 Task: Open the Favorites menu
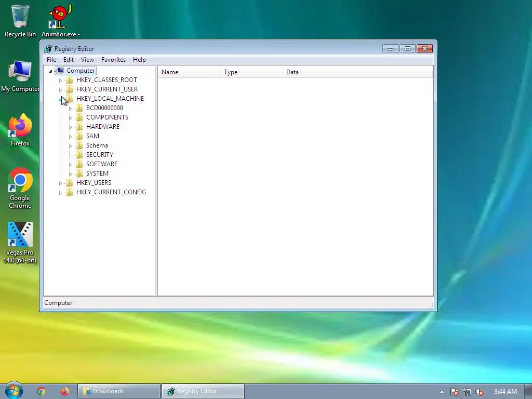113,60
